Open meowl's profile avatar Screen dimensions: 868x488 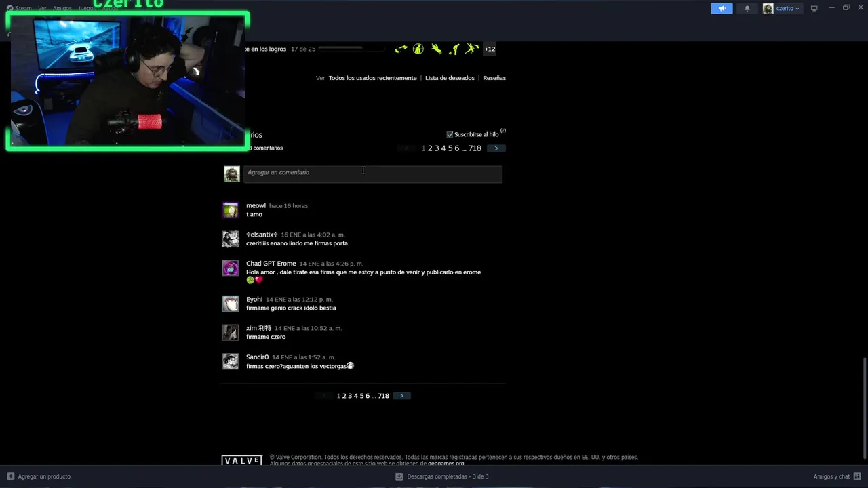[x=231, y=210]
